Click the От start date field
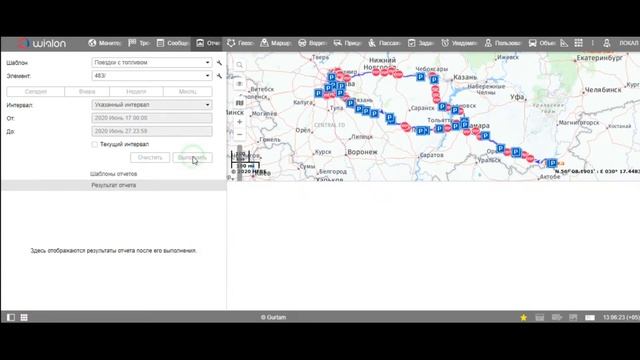The width and height of the screenshot is (640, 360). [x=151, y=118]
